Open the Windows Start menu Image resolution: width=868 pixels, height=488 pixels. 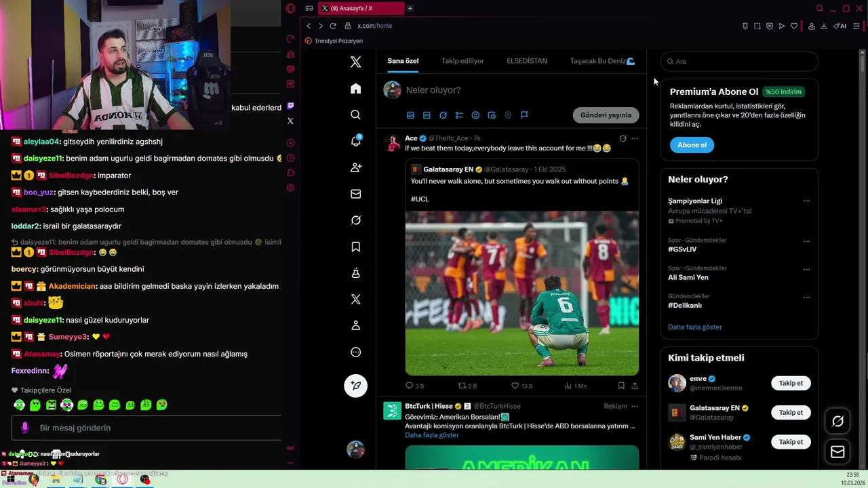coord(9,479)
